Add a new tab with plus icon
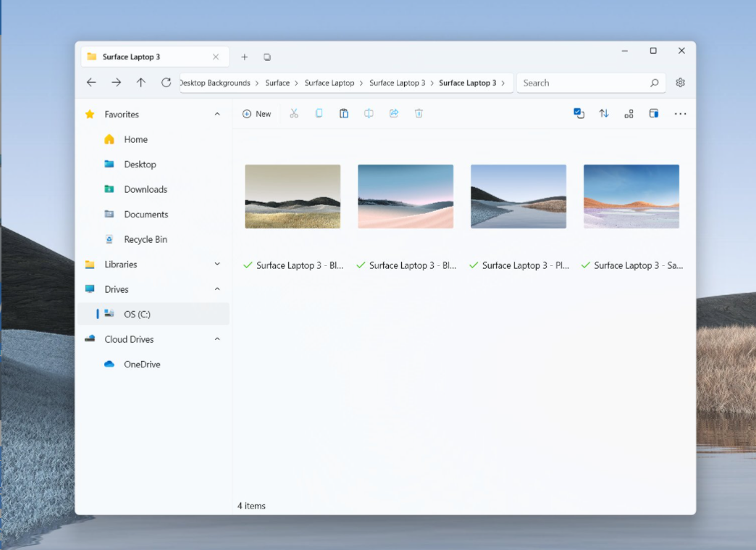The image size is (756, 550). (x=245, y=57)
